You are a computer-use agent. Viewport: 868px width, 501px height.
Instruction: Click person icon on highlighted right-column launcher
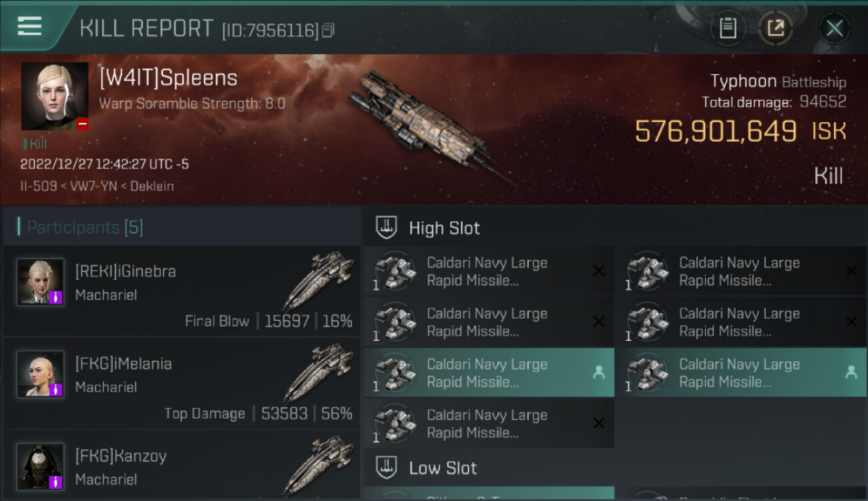click(x=851, y=373)
